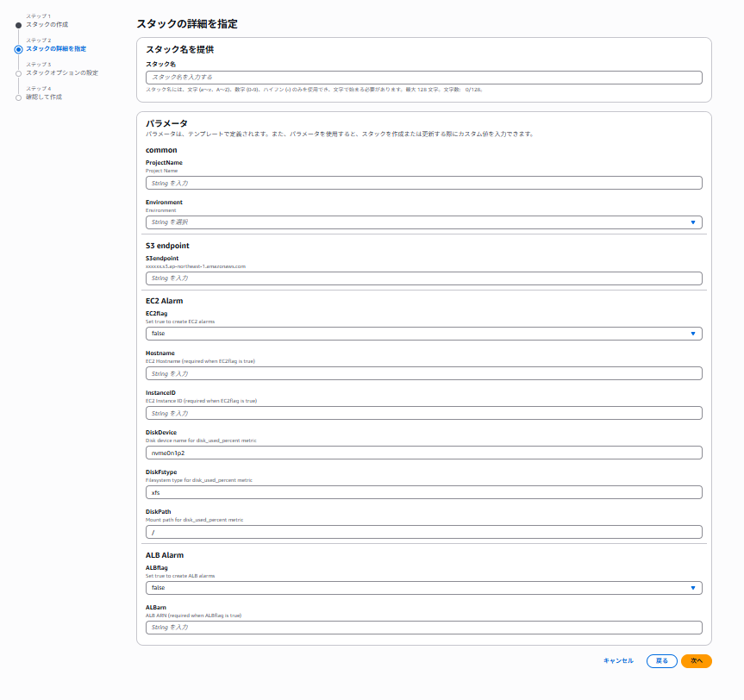Focus the DiskFstype field showing xfs
The height and width of the screenshot is (700, 744).
(423, 492)
